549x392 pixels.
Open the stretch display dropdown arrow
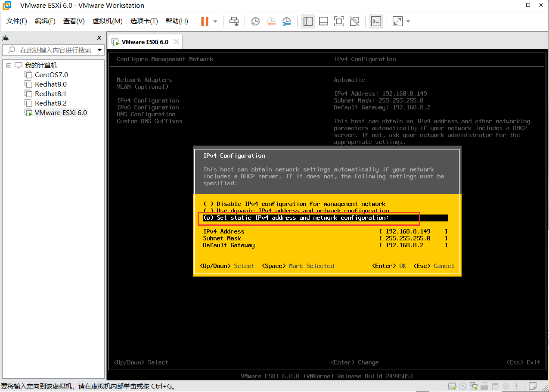(x=408, y=22)
